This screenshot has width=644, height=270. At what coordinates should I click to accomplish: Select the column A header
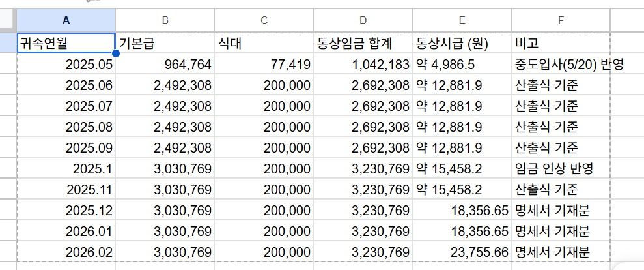coord(66,20)
